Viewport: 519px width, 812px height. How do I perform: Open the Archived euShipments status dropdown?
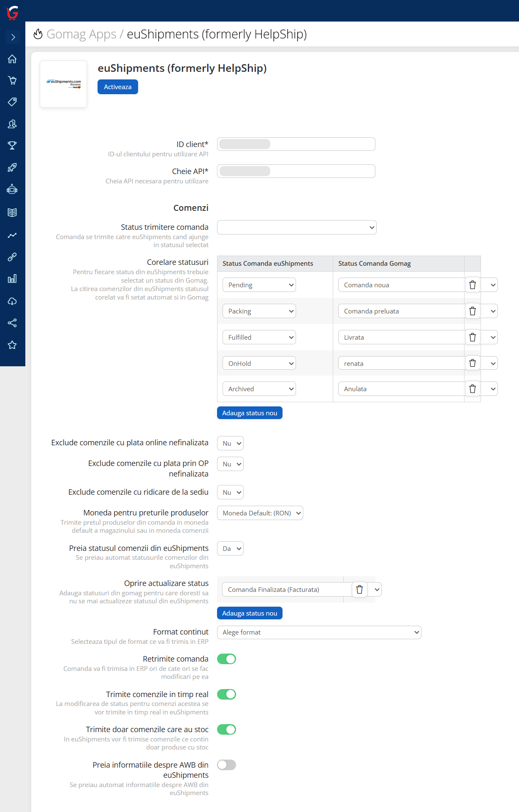point(259,389)
